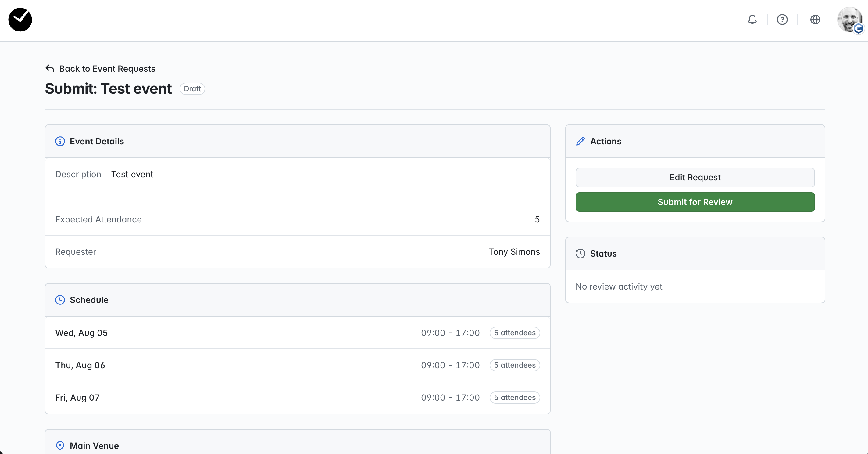The width and height of the screenshot is (868, 454).
Task: Click the Event Details section heading
Action: pyautogui.click(x=97, y=141)
